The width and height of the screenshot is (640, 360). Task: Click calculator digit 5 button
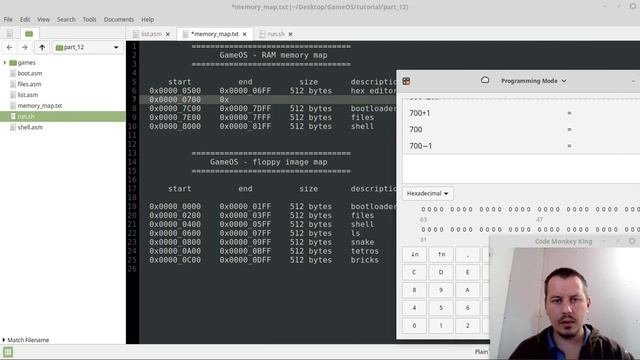click(x=441, y=308)
